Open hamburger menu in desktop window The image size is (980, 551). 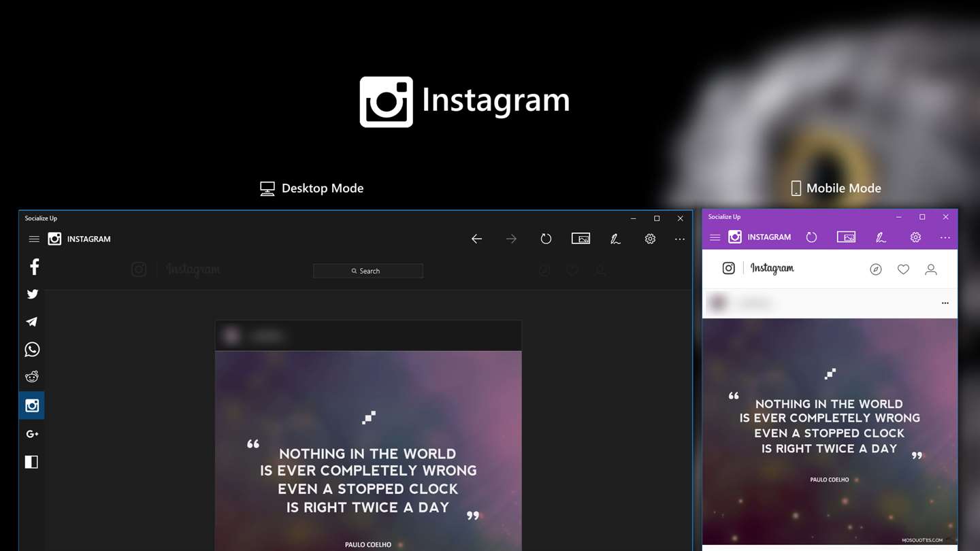[34, 239]
